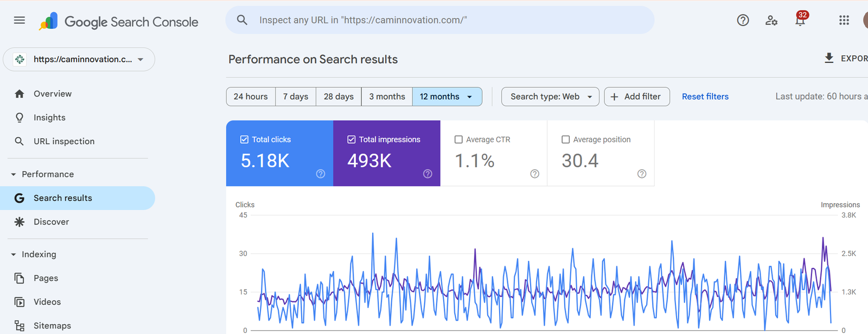Select the 3 months date range
868x334 pixels.
[x=387, y=97]
